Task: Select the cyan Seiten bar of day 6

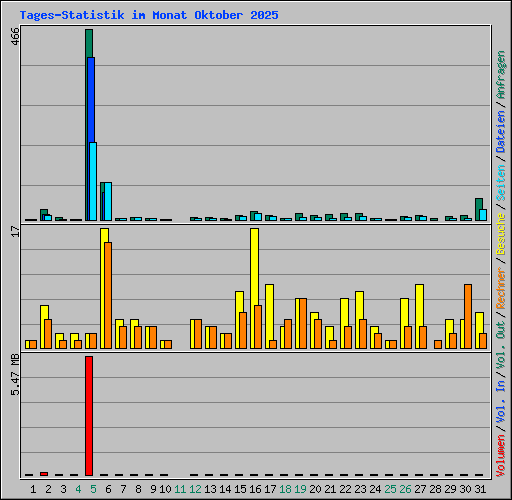Action: coord(108,201)
